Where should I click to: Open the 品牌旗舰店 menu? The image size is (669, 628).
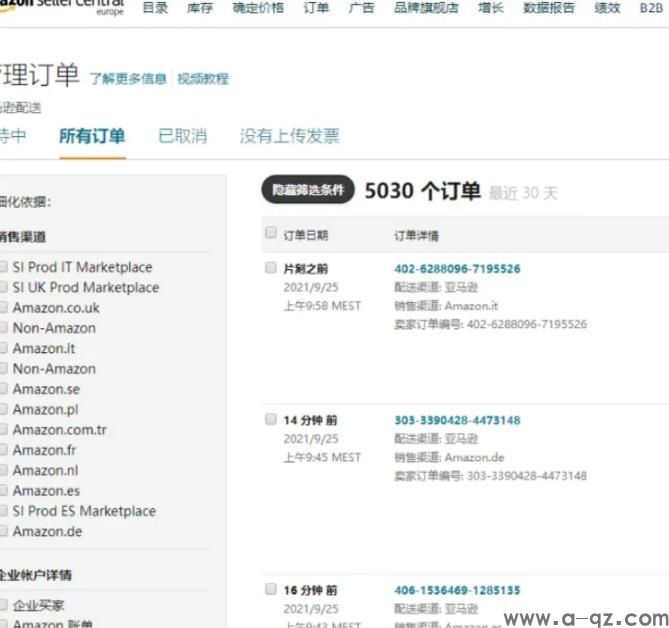coord(426,8)
